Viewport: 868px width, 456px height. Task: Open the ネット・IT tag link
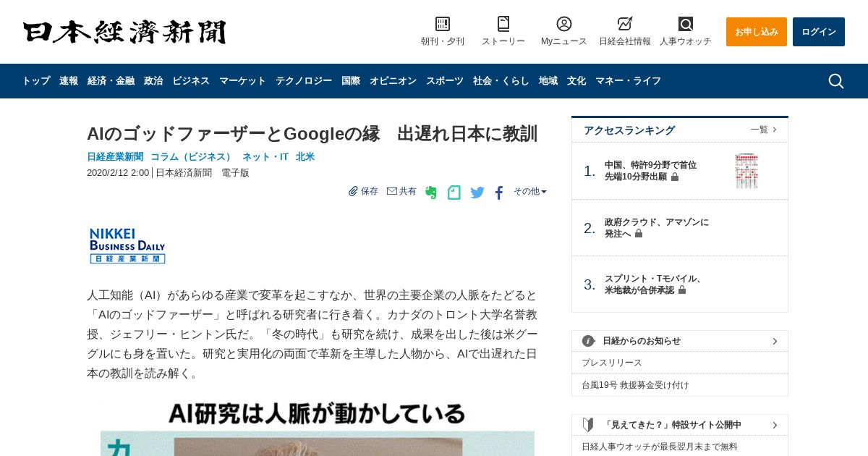265,156
